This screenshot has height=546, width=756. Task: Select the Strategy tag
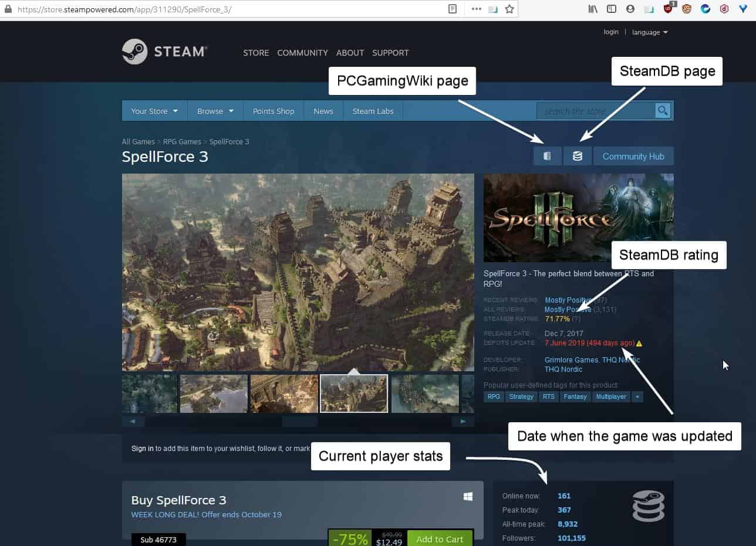pyautogui.click(x=521, y=396)
